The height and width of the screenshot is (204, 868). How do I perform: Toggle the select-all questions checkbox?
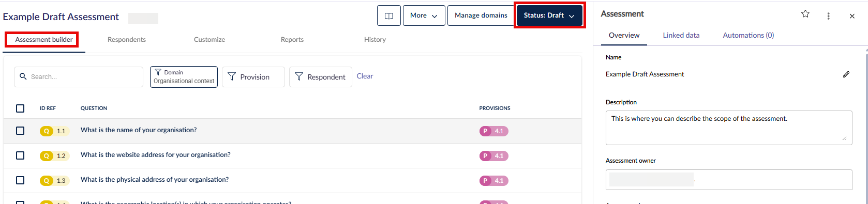click(x=20, y=108)
